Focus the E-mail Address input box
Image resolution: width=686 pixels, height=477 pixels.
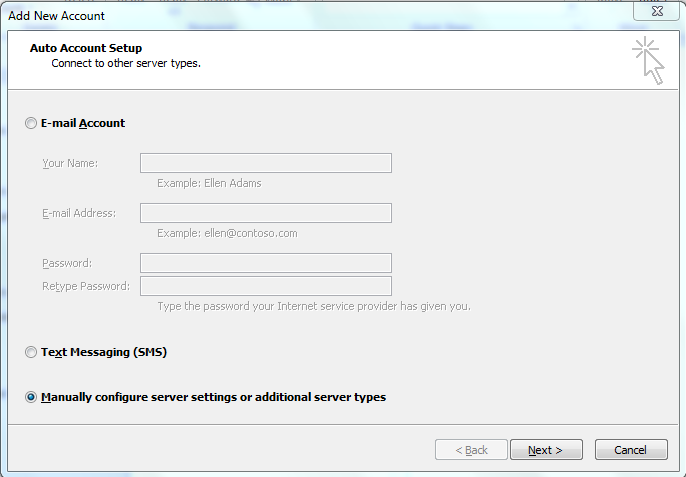coord(266,213)
